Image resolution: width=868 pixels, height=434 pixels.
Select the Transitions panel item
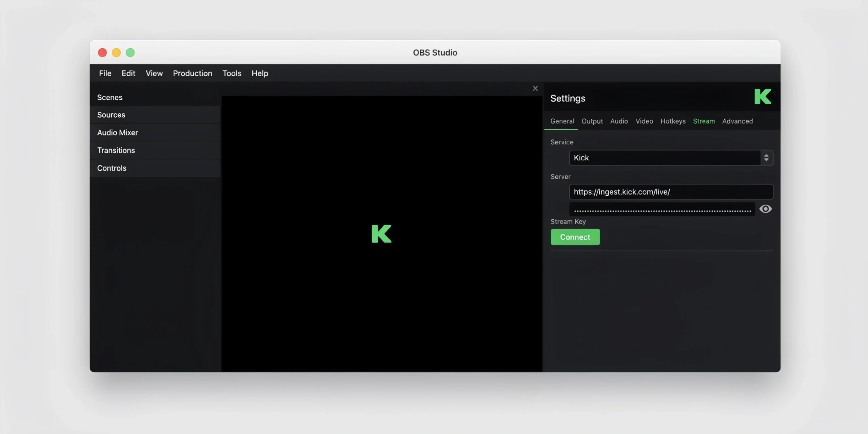[155, 150]
